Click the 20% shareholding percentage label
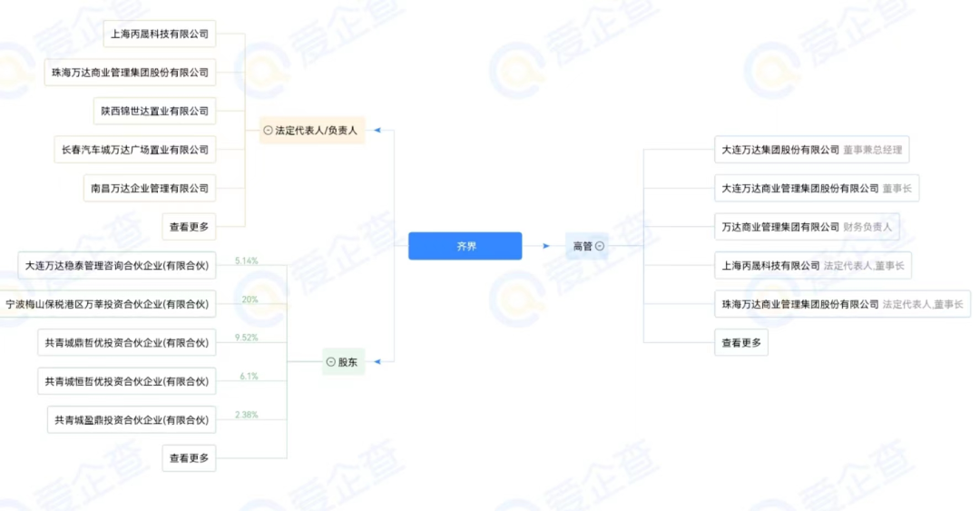Viewport: 980px width, 511px height. [x=250, y=300]
